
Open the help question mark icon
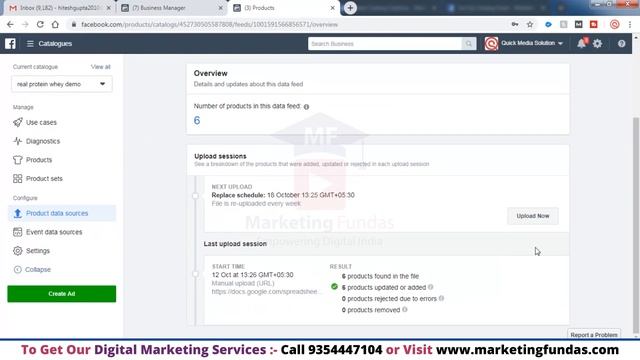pos(621,43)
